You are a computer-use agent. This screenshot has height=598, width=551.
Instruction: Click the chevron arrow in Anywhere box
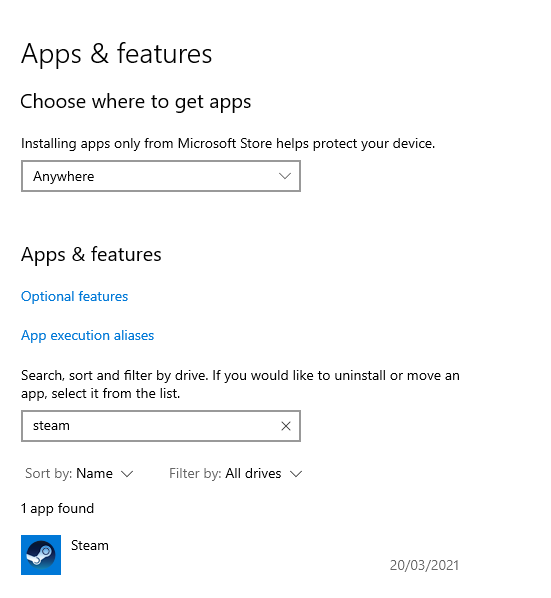coord(284,176)
